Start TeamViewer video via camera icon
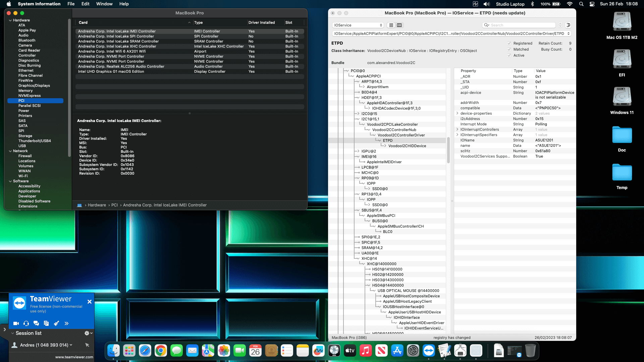This screenshot has width=644, height=362. tap(16, 323)
